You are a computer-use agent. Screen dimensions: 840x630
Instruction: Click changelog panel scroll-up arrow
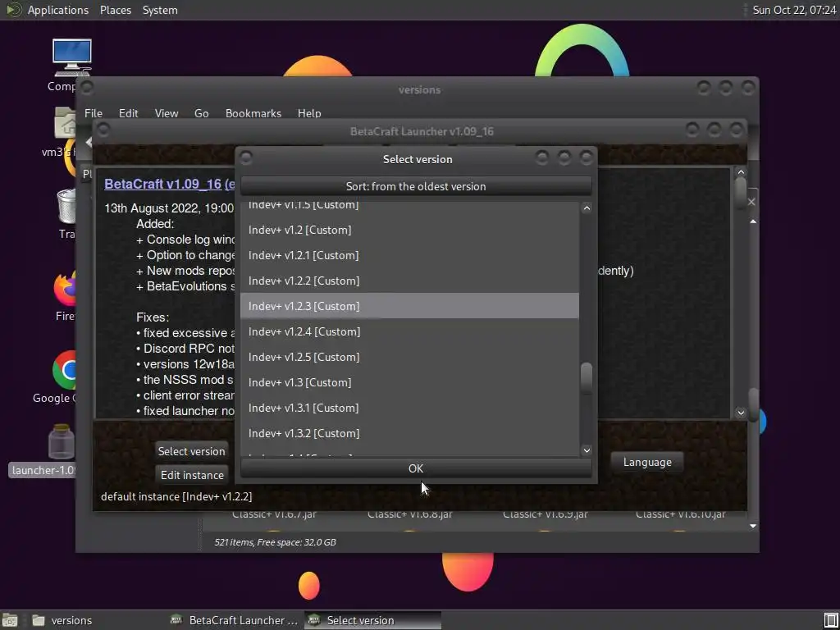click(x=741, y=172)
